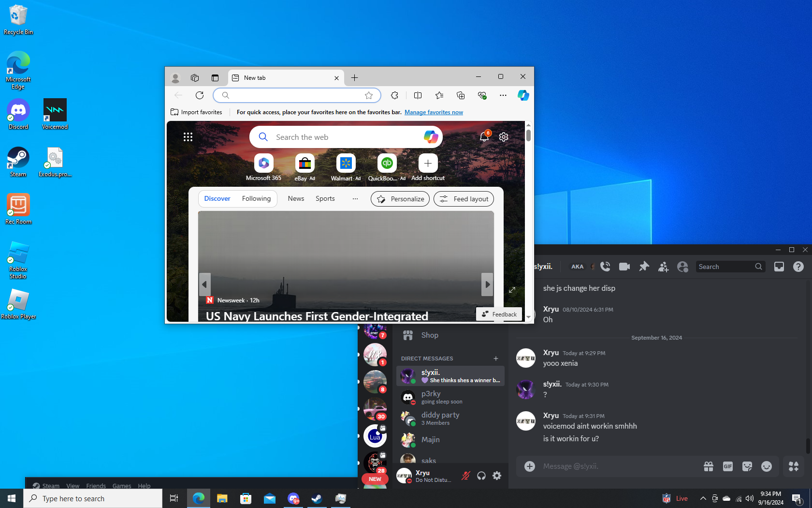This screenshot has width=812, height=508.
Task: Click Discord Search field
Action: point(730,267)
